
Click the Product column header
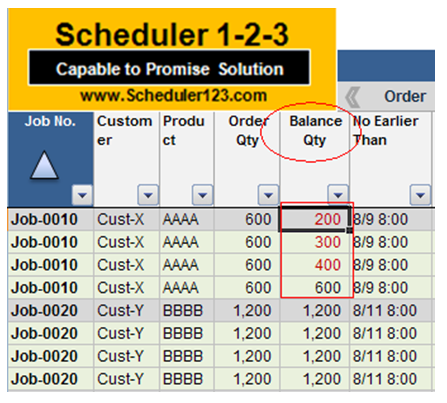(187, 159)
